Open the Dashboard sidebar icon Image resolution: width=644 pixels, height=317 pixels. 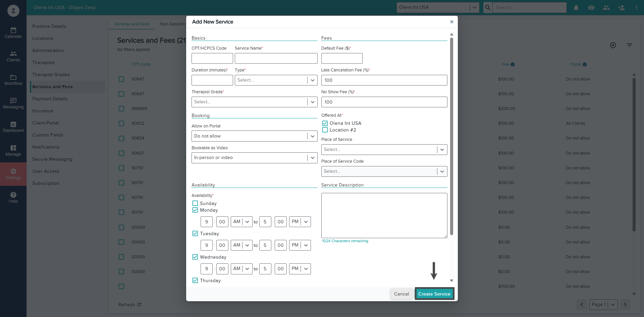point(13,127)
